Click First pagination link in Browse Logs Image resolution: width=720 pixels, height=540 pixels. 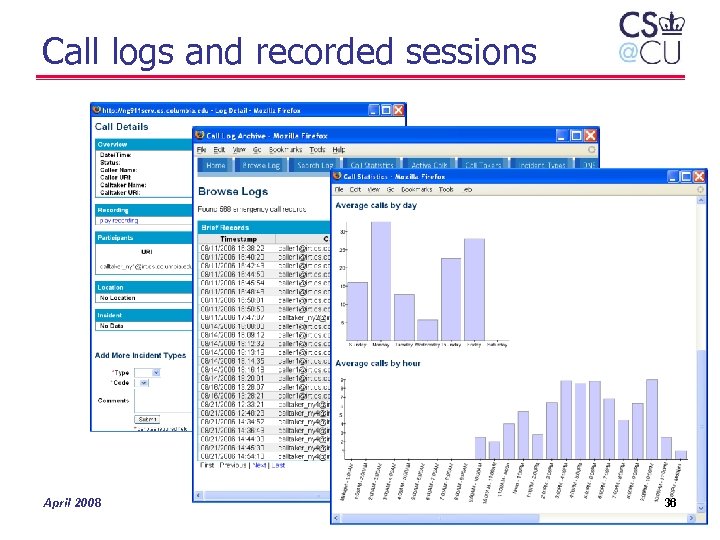(207, 465)
